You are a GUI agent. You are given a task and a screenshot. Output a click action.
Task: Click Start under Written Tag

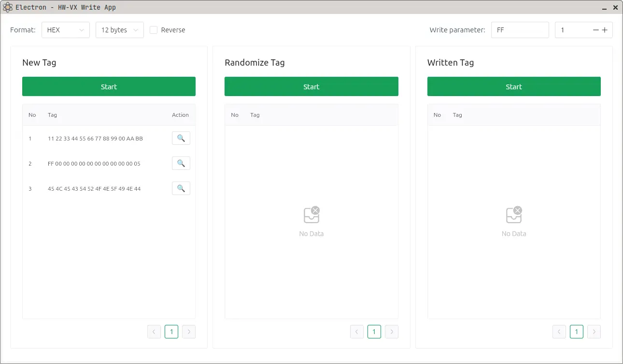(514, 86)
